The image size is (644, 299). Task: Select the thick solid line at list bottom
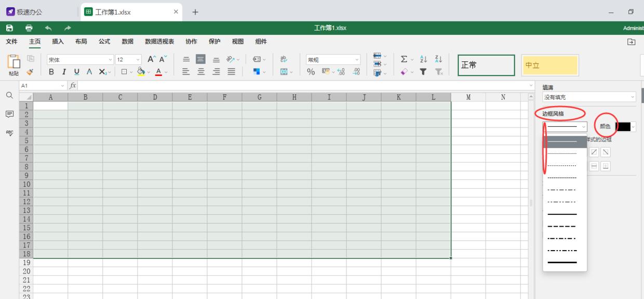point(562,263)
